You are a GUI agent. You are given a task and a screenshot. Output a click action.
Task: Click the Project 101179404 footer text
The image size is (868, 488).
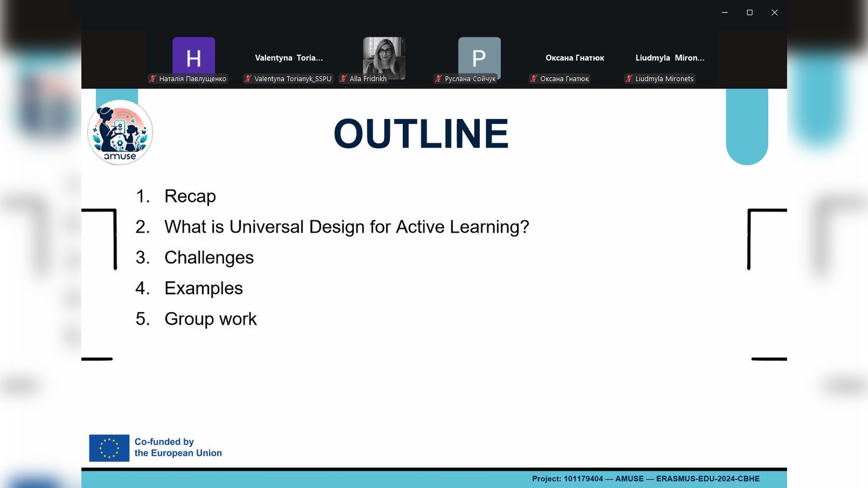coord(646,479)
